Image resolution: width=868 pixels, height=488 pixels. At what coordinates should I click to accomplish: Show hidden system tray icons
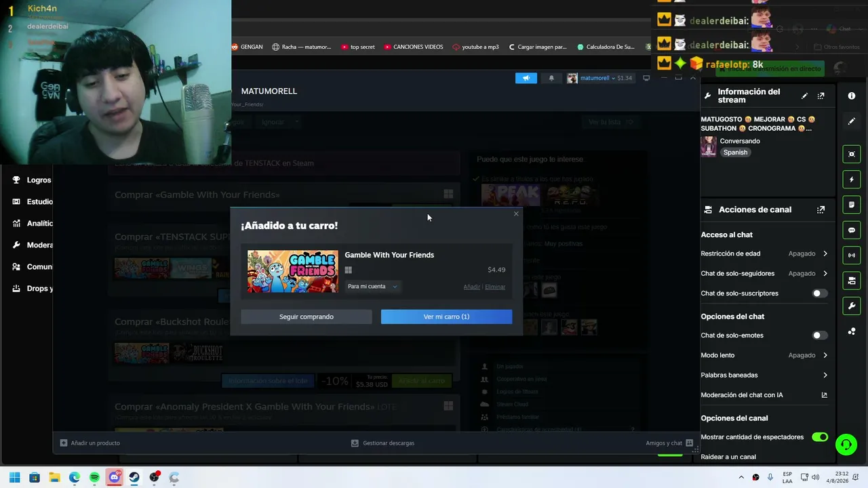tap(741, 477)
